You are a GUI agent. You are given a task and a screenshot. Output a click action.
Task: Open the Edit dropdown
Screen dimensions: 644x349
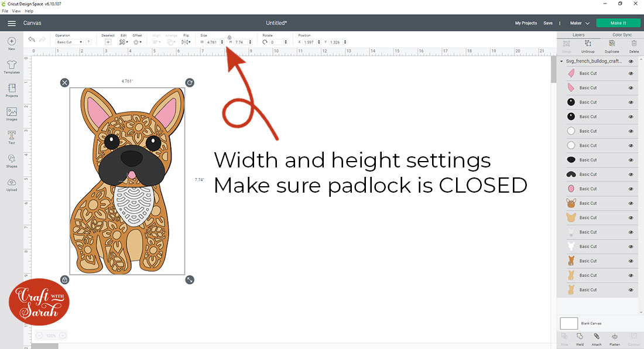(123, 42)
